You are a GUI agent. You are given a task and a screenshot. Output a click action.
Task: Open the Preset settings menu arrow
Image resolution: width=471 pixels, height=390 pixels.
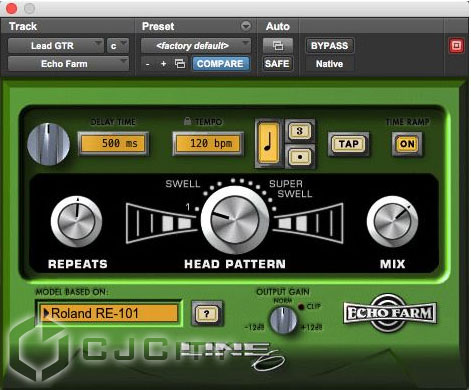[x=246, y=26]
